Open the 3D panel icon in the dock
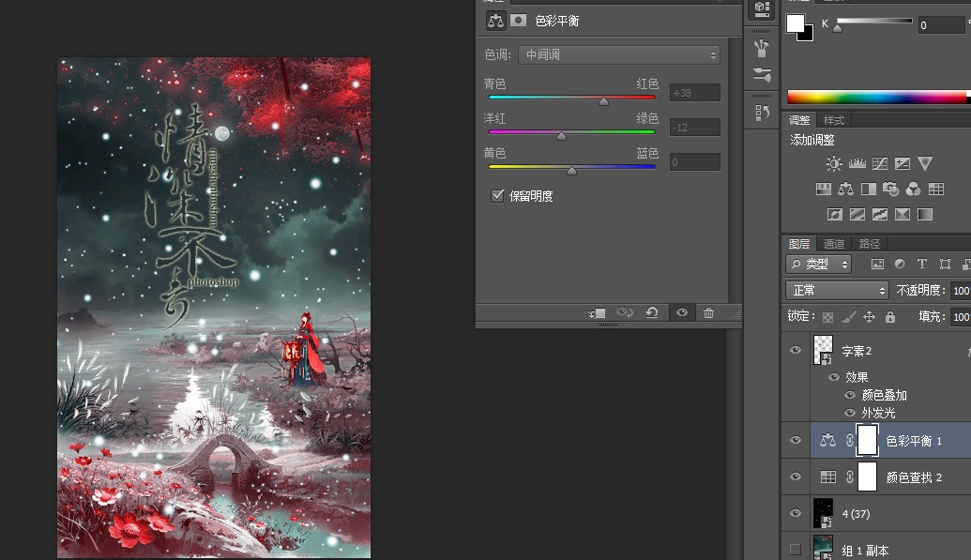The width and height of the screenshot is (971, 560). [x=762, y=8]
